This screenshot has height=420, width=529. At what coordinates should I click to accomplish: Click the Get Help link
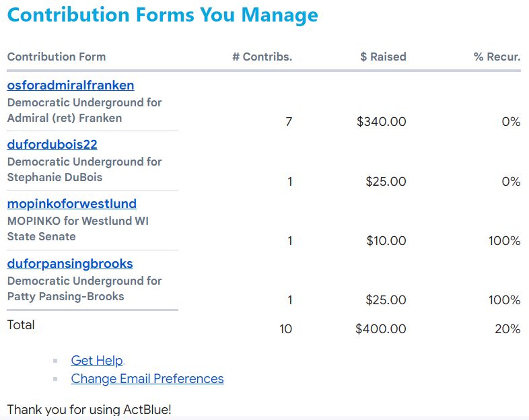(97, 361)
